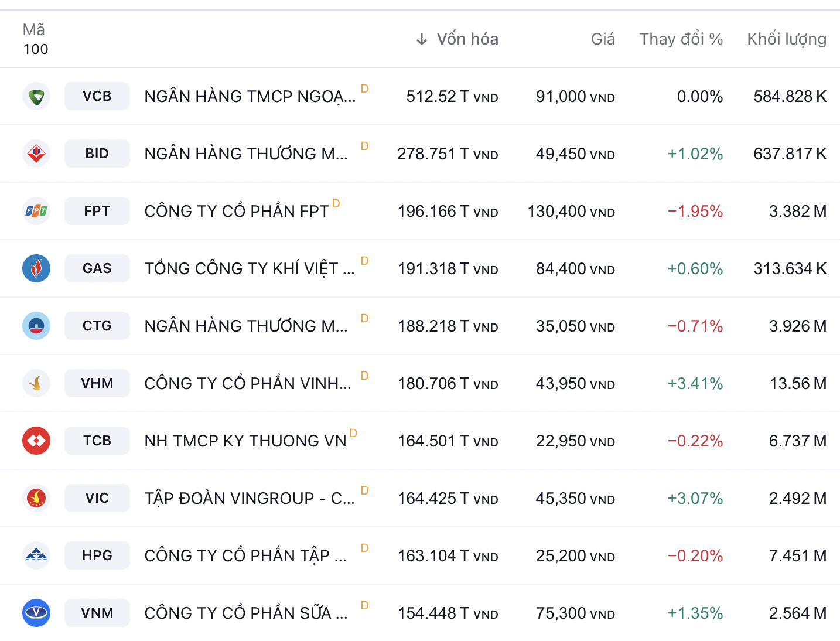Click the PV Gas flame logo
The width and height of the screenshot is (840, 641).
[x=36, y=268]
